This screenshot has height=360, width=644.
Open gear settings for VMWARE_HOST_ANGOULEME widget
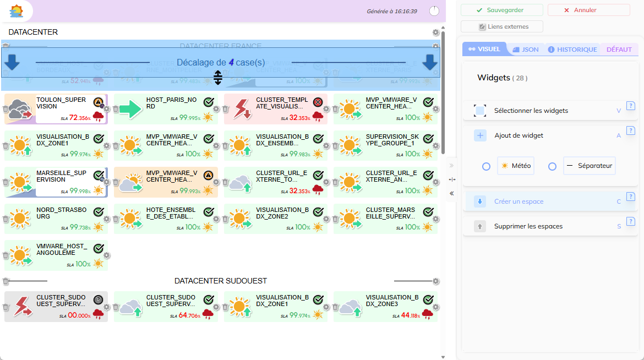click(107, 255)
